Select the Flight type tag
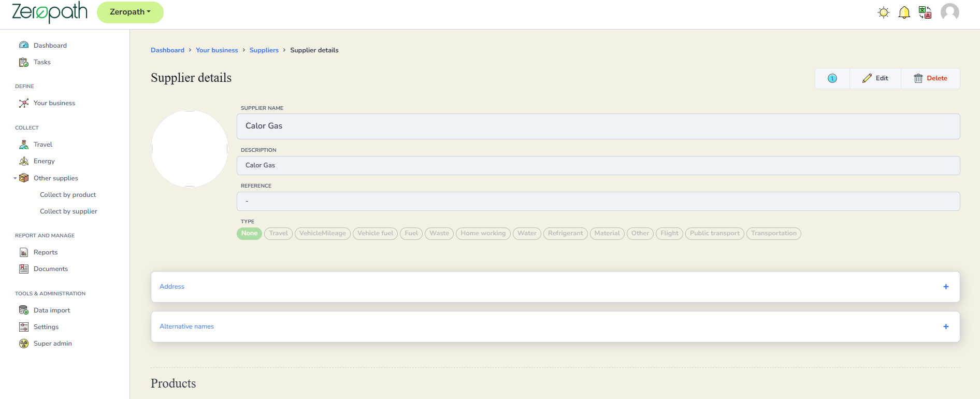This screenshot has width=980, height=399. 669,233
